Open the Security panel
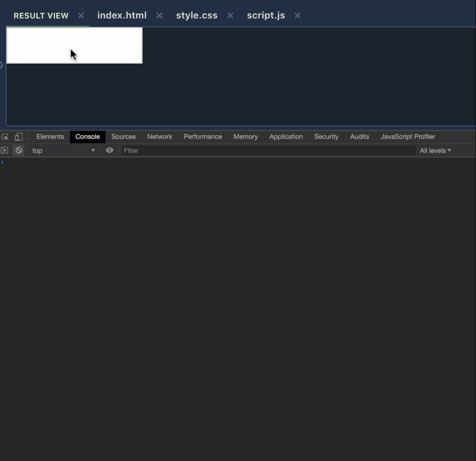 (x=326, y=137)
